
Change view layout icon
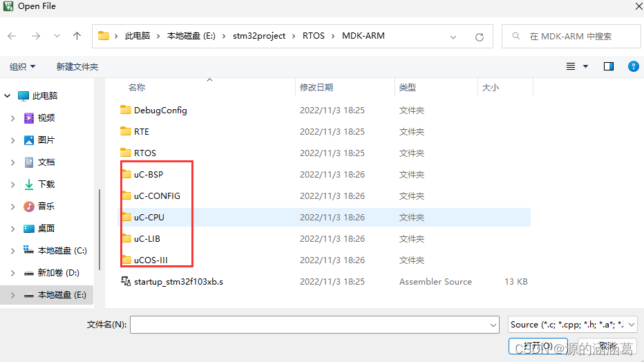tap(571, 66)
